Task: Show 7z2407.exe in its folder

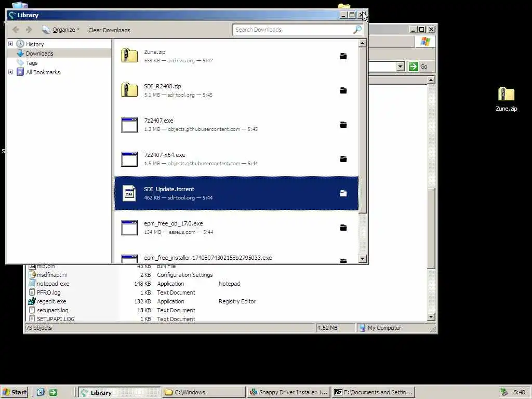Action: (x=343, y=125)
